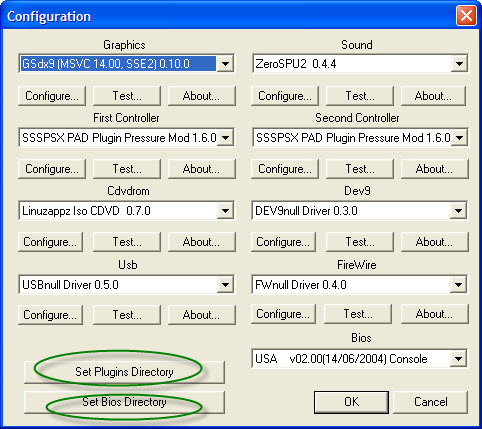Configure the Second Controller plugin
Screen dimensions: 482x429
[x=285, y=169]
